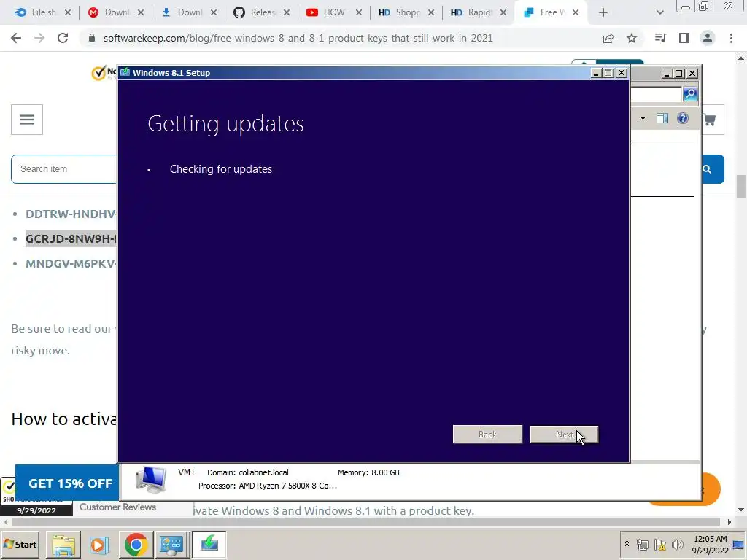Open Chrome three-dot menu
747x560 pixels.
[x=731, y=38]
